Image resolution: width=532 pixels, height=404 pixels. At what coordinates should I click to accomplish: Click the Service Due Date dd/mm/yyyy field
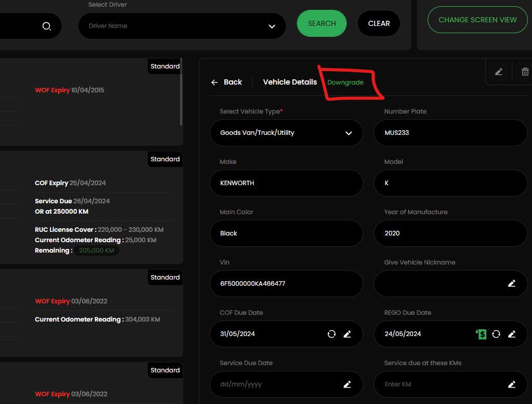[287, 384]
